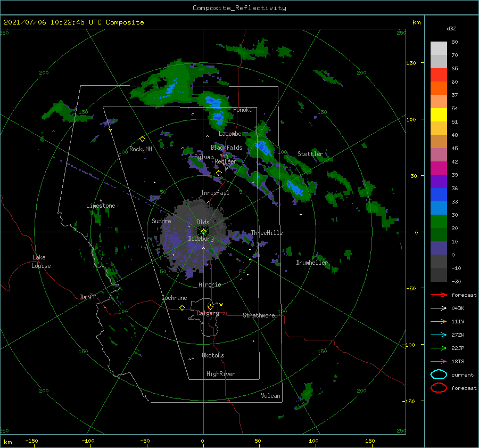Click the blue storm cell south of Ponoka
Image resolution: width=479 pixels, height=448 pixels.
point(218,117)
